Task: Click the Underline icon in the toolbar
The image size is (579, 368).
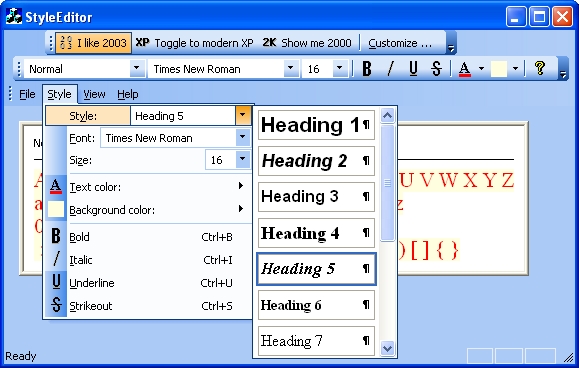Action: pyautogui.click(x=414, y=69)
